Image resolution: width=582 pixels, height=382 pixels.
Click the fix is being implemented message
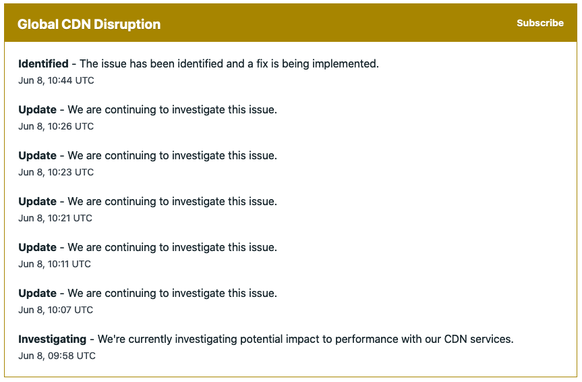[x=229, y=64]
